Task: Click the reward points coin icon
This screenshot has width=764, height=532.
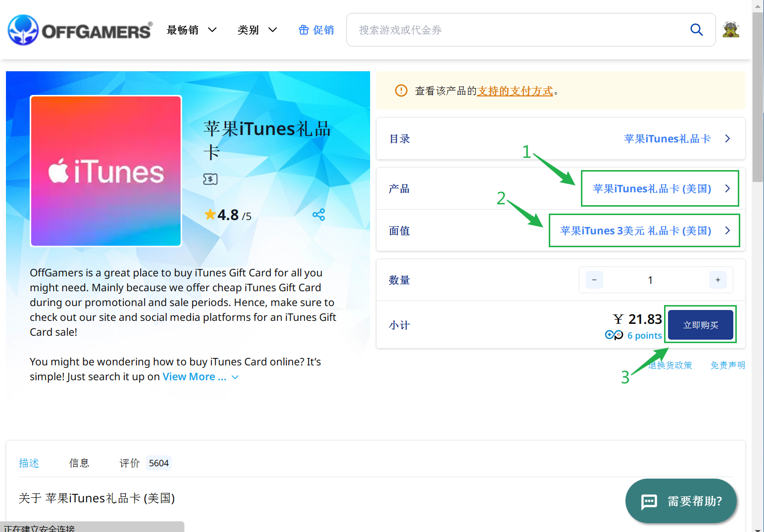Action: (614, 335)
